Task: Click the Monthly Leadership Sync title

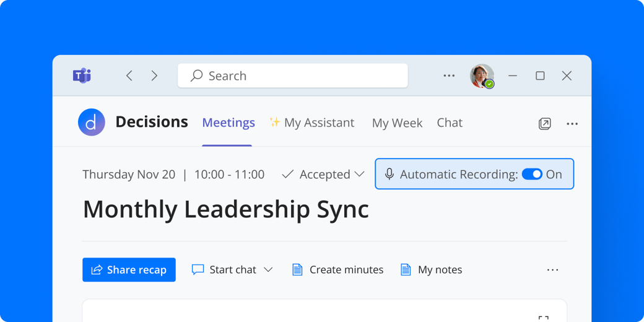Action: point(226,209)
